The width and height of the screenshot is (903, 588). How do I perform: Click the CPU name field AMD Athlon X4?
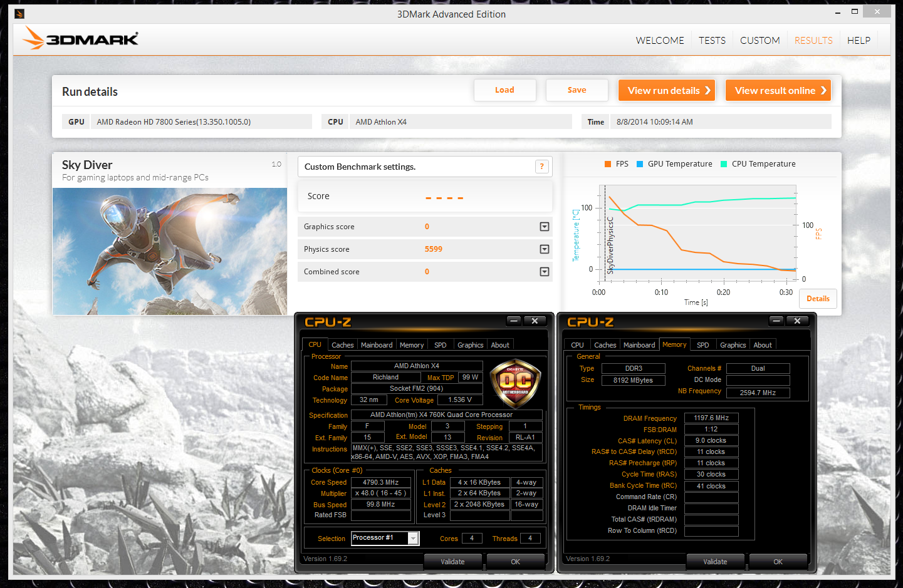click(x=417, y=366)
